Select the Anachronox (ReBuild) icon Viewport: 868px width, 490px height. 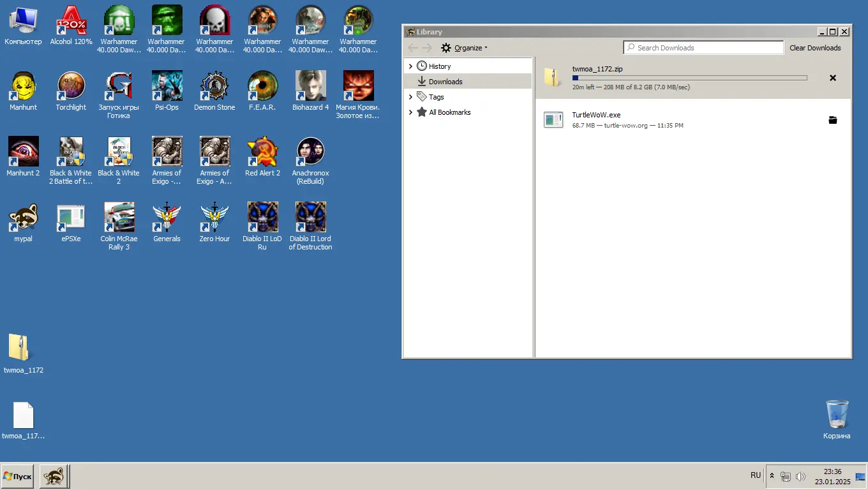(310, 161)
